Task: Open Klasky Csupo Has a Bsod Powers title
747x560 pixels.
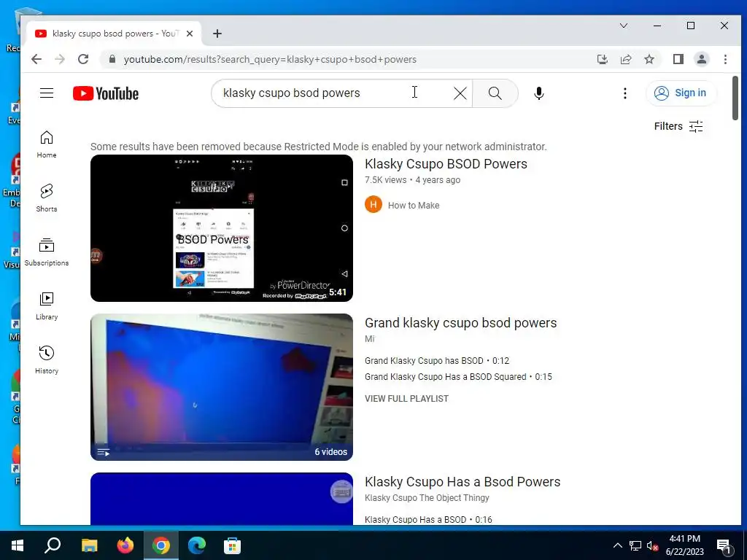Action: pos(462,482)
